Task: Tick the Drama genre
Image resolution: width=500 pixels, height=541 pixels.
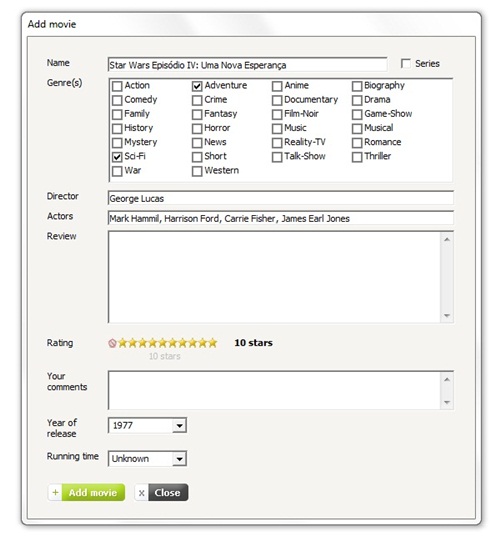Action: tap(357, 100)
